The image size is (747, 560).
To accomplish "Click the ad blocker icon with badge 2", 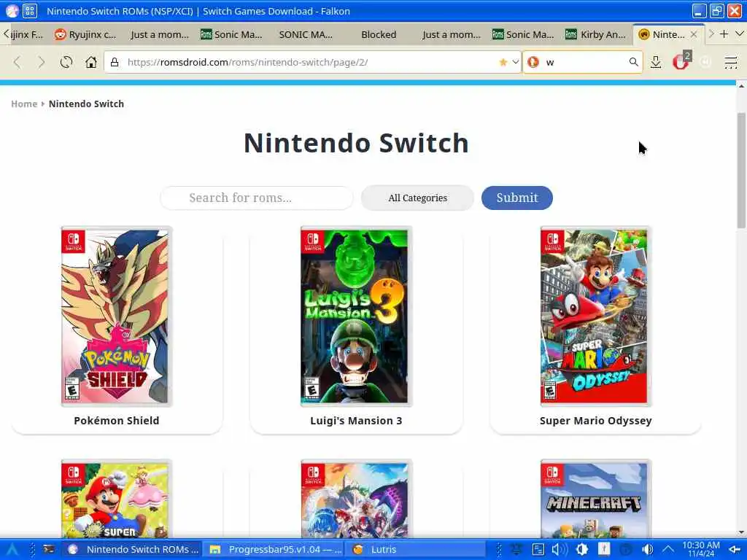I will [681, 61].
